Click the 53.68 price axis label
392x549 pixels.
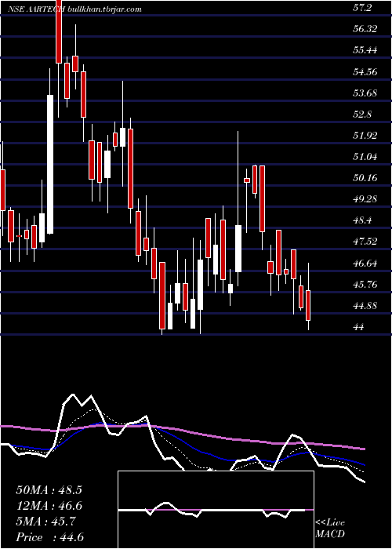pos(365,93)
